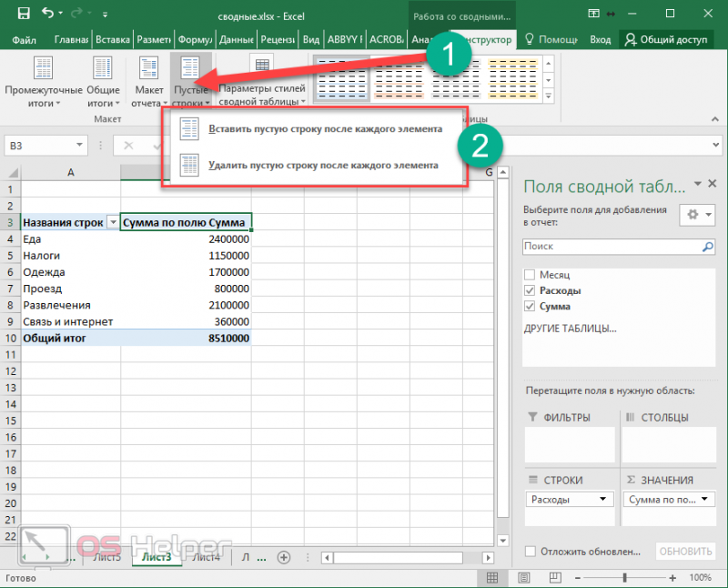Select the orange-accent pivot table style
Screen dimensions: 728x588
(399, 79)
